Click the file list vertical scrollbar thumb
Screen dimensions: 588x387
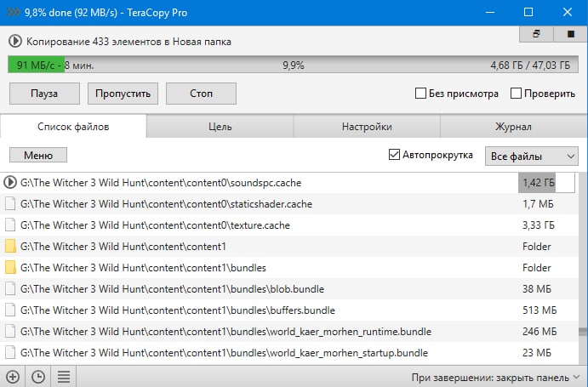pos(582,332)
